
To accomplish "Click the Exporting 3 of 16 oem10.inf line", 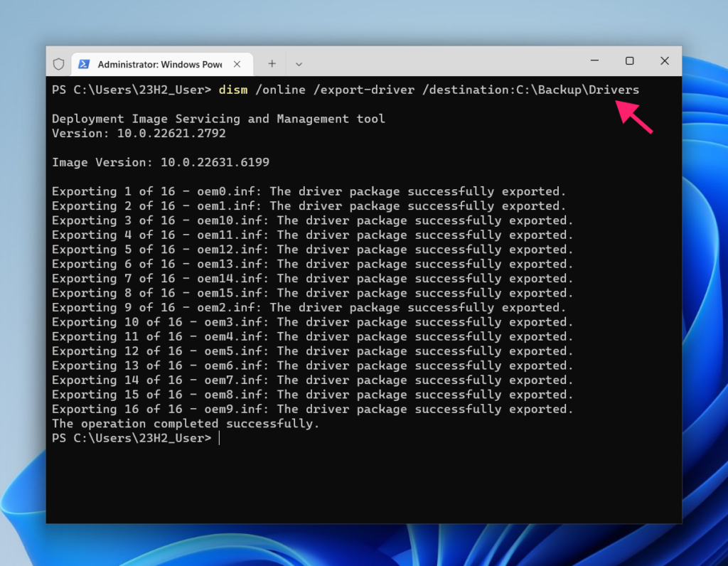I will click(x=313, y=220).
